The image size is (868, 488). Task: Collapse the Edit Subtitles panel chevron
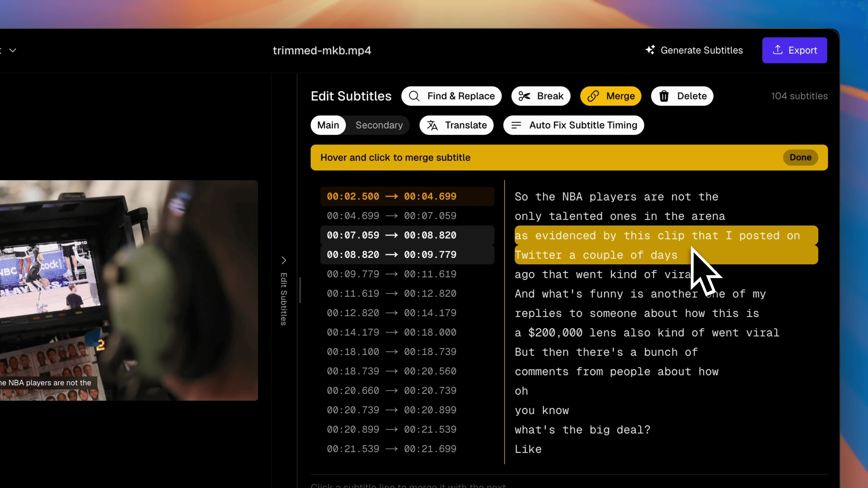284,260
